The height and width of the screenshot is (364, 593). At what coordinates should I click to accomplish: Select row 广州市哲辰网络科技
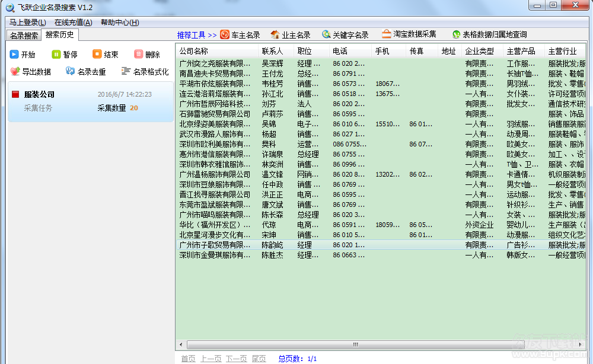pyautogui.click(x=381, y=104)
